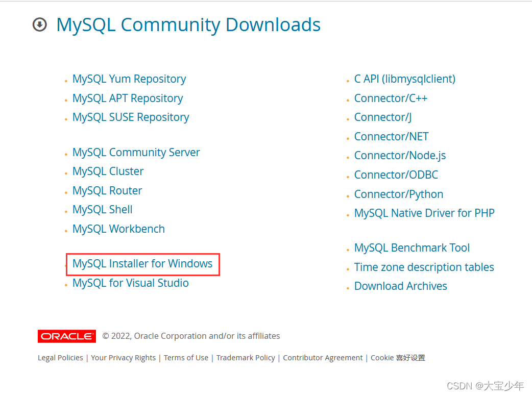Open MySQL Yum Repository

pyautogui.click(x=129, y=79)
